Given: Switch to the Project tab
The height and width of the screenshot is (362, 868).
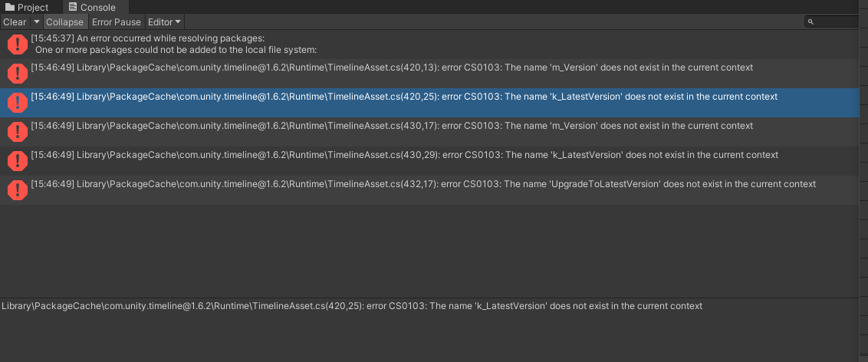Looking at the screenshot, I should click(27, 8).
